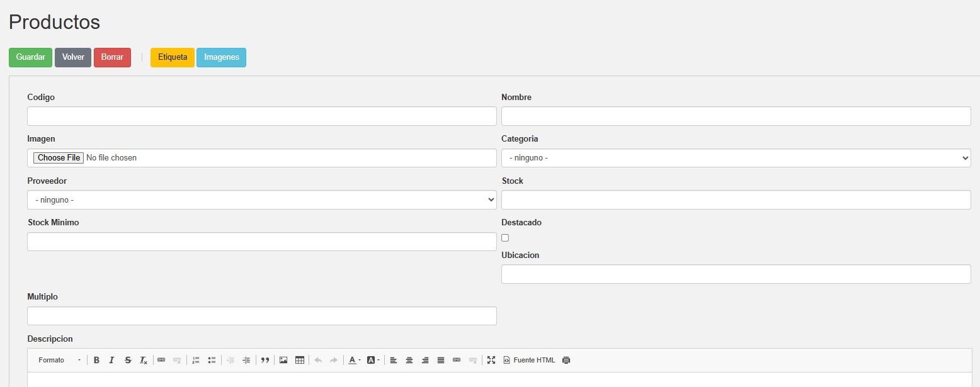
Task: Toggle bold formatting in the description editor
Action: 96,360
